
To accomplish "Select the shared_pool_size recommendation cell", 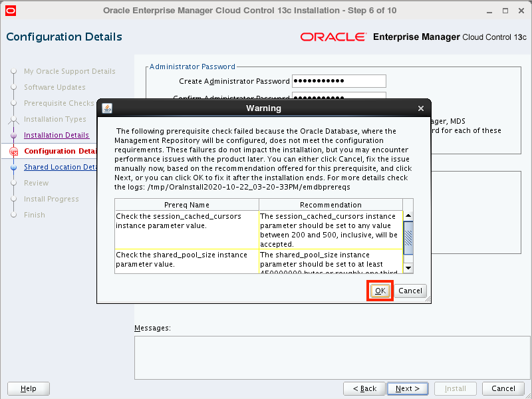I will [x=331, y=261].
